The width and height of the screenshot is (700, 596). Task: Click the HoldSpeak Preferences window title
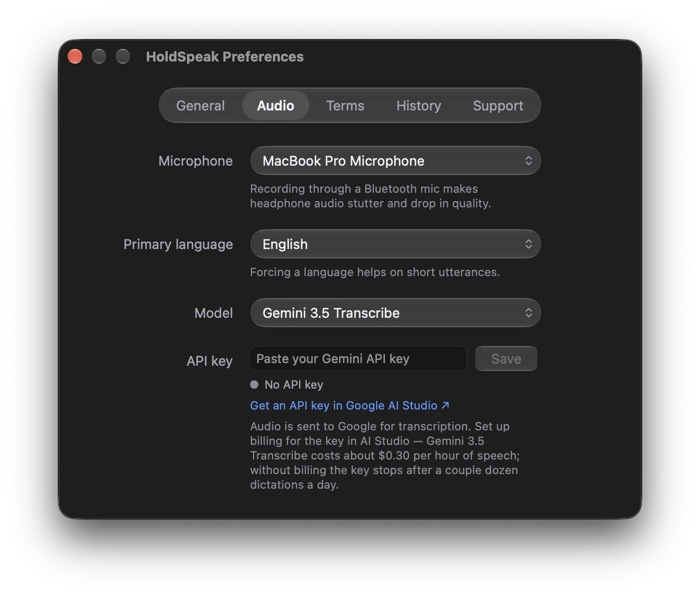[x=225, y=57]
